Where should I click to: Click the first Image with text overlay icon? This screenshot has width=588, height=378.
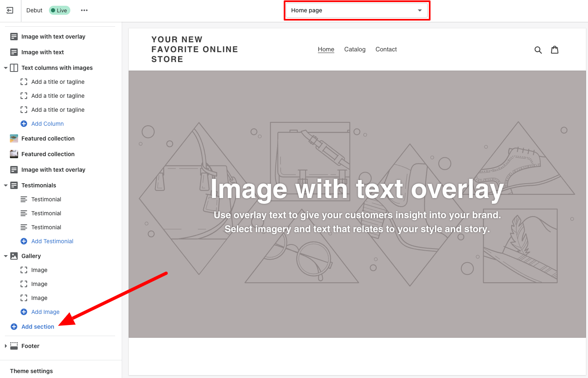(14, 37)
